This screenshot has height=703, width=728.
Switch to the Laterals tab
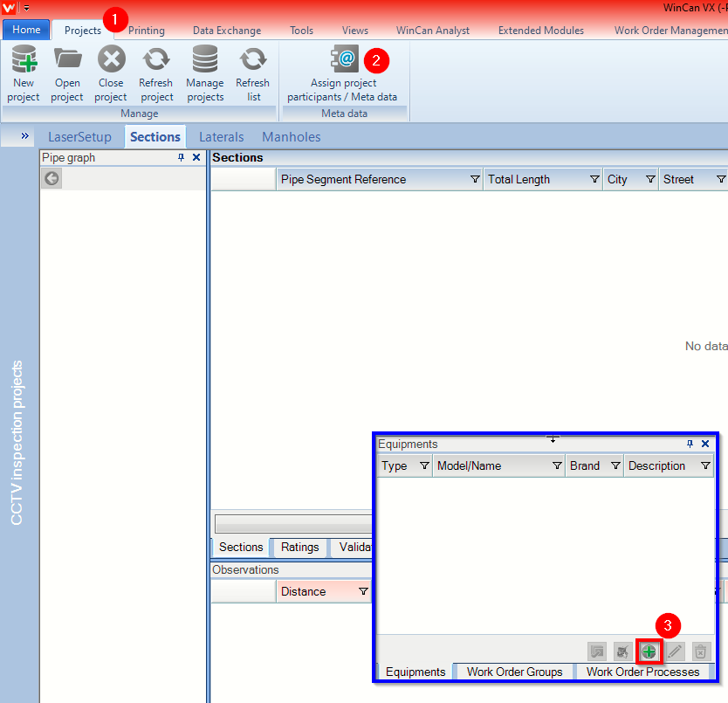coord(222,136)
